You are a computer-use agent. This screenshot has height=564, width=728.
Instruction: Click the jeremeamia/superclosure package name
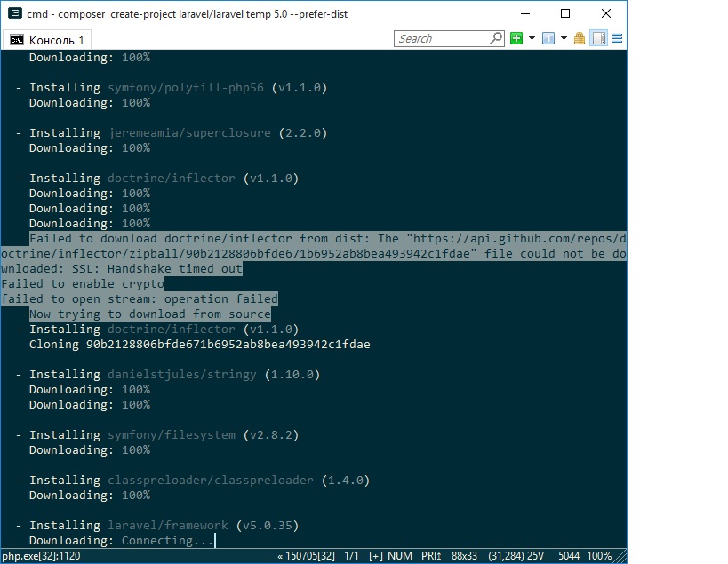pyautogui.click(x=189, y=133)
